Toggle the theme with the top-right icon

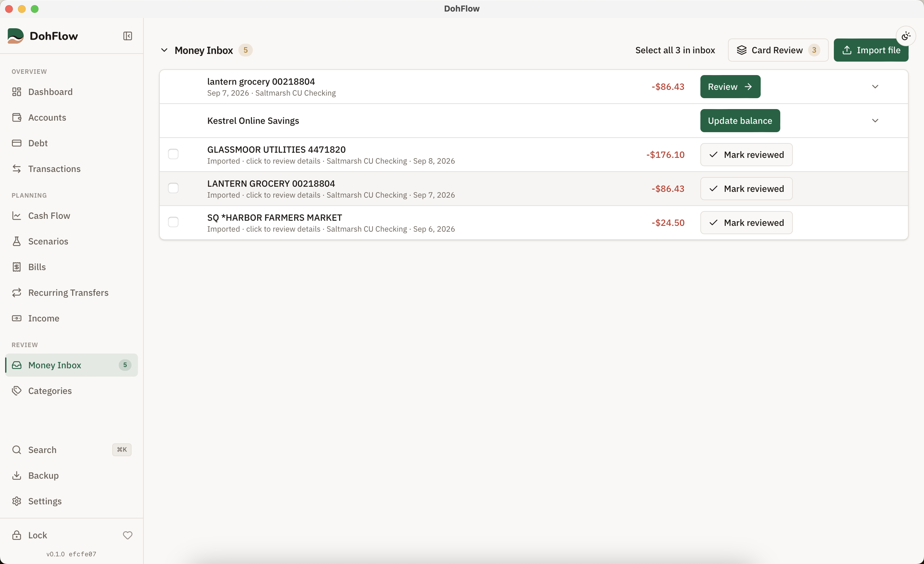click(906, 36)
